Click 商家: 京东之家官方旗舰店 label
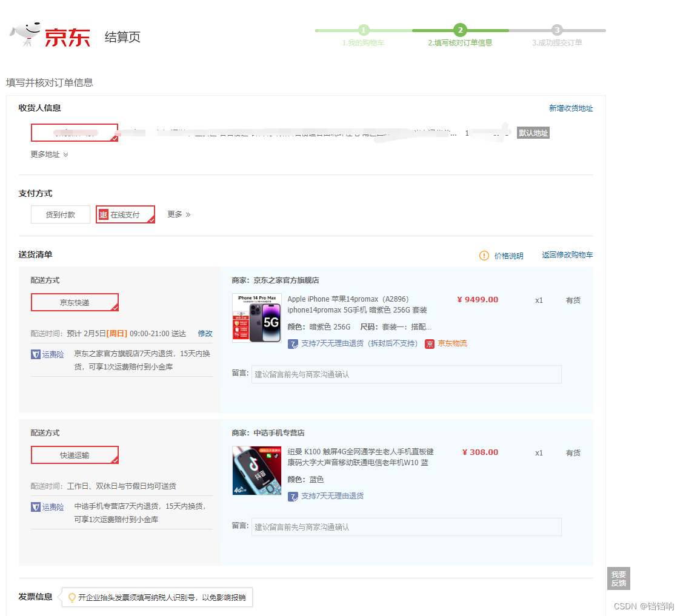 [275, 280]
